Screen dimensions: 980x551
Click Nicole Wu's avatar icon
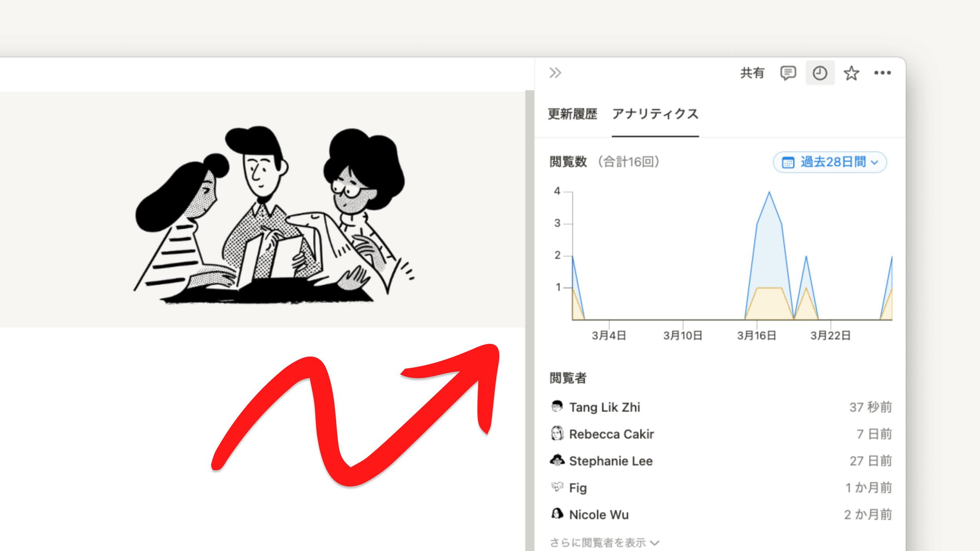pyautogui.click(x=557, y=514)
